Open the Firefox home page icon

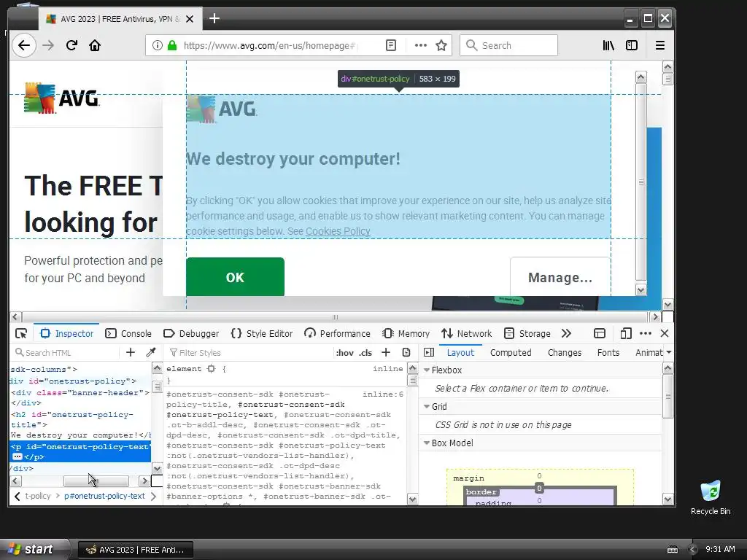point(95,45)
